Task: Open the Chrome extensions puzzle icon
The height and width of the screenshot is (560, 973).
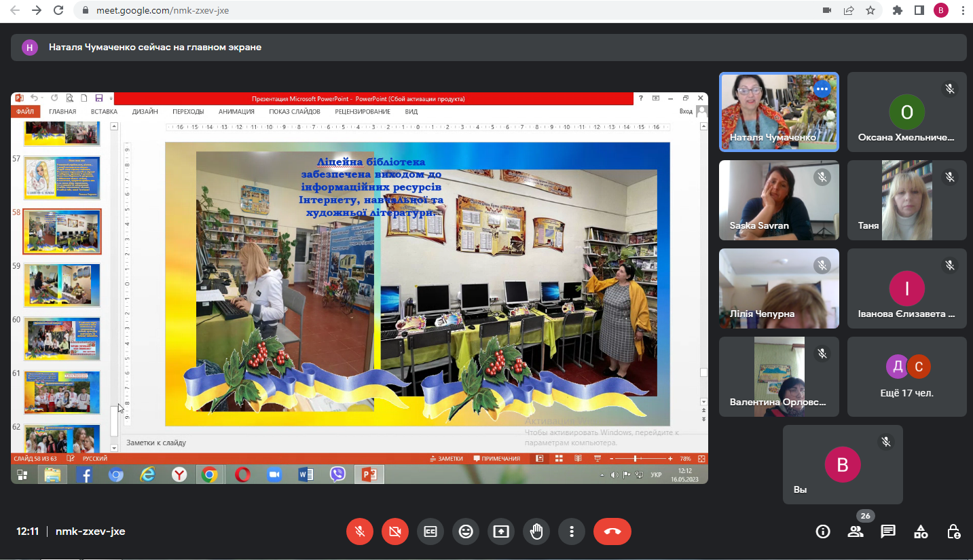Action: 898,10
